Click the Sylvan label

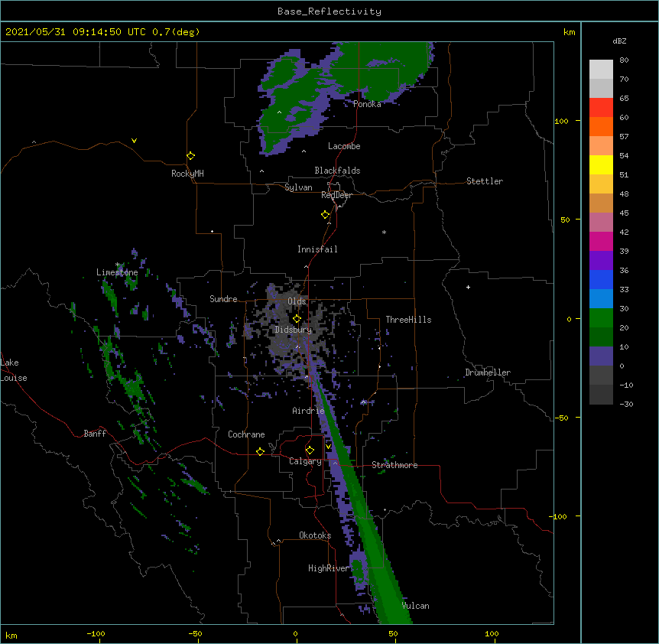point(298,187)
